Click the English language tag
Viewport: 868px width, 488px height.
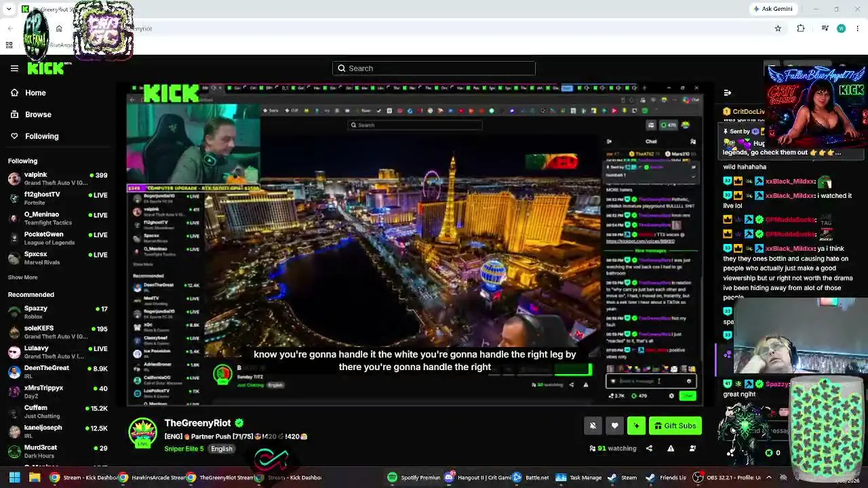[x=221, y=449]
